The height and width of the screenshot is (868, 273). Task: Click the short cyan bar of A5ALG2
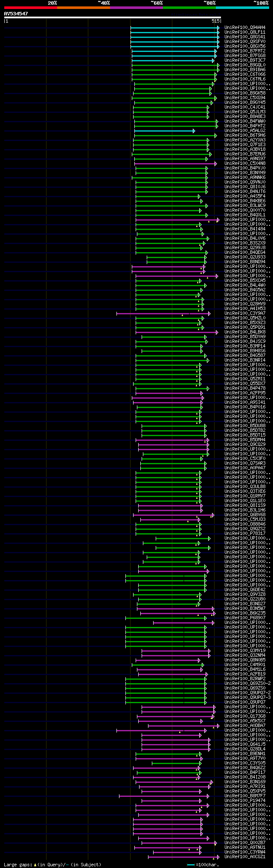point(164,131)
